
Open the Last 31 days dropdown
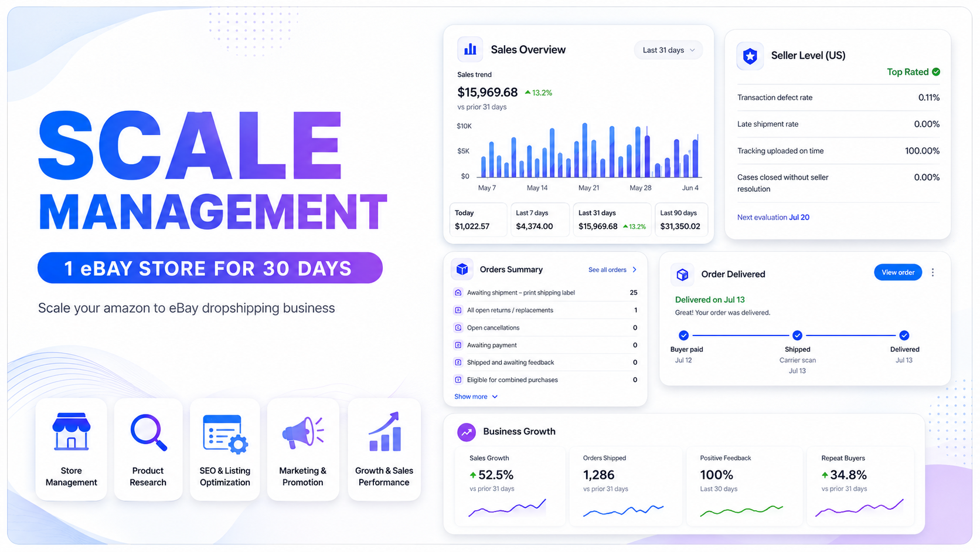[x=668, y=50]
